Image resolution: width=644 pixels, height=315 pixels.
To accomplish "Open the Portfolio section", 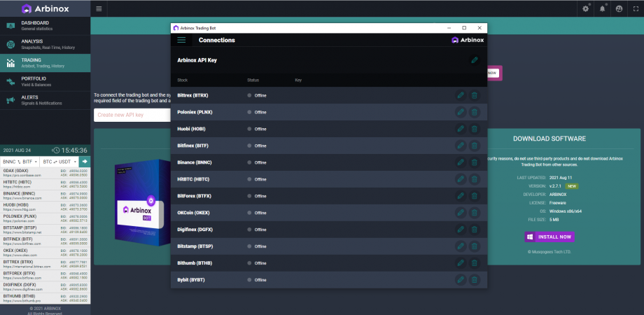I will [45, 82].
